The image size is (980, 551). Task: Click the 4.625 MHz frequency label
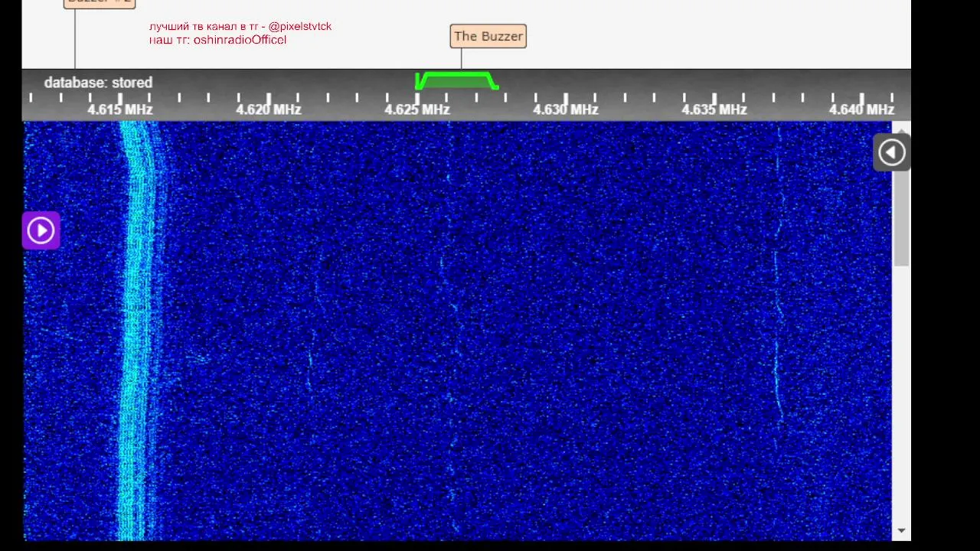[x=417, y=109]
